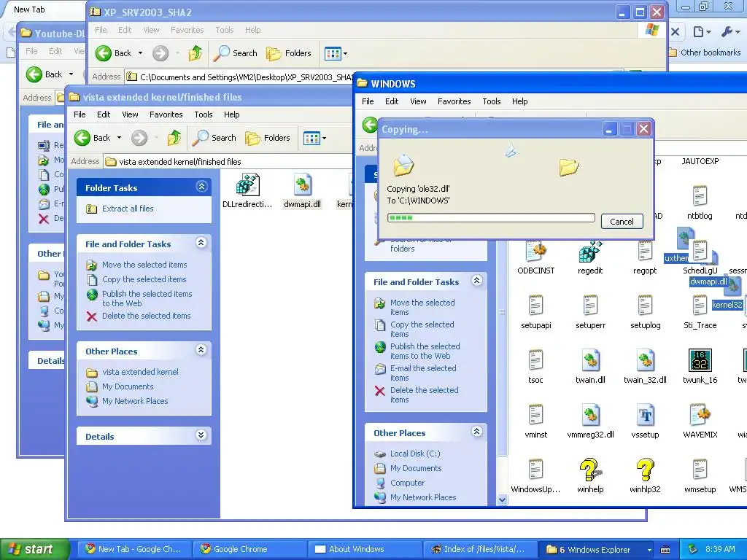Viewport: 747px width, 560px height.
Task: Click the copy progress bar in Copying dialog
Action: [491, 218]
